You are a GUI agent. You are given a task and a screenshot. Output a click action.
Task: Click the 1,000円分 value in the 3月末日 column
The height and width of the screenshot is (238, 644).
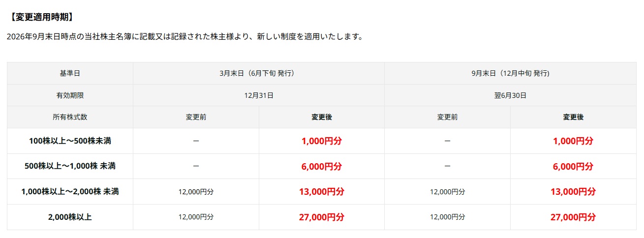point(322,141)
